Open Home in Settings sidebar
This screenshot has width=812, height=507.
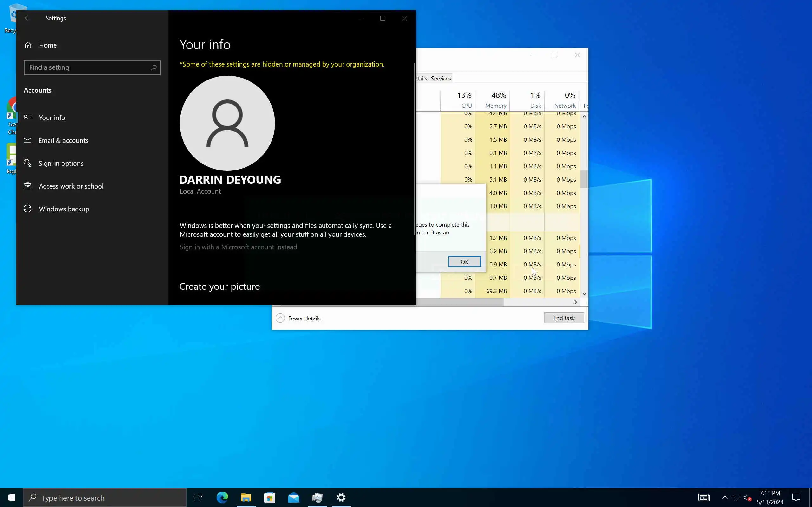pos(47,45)
